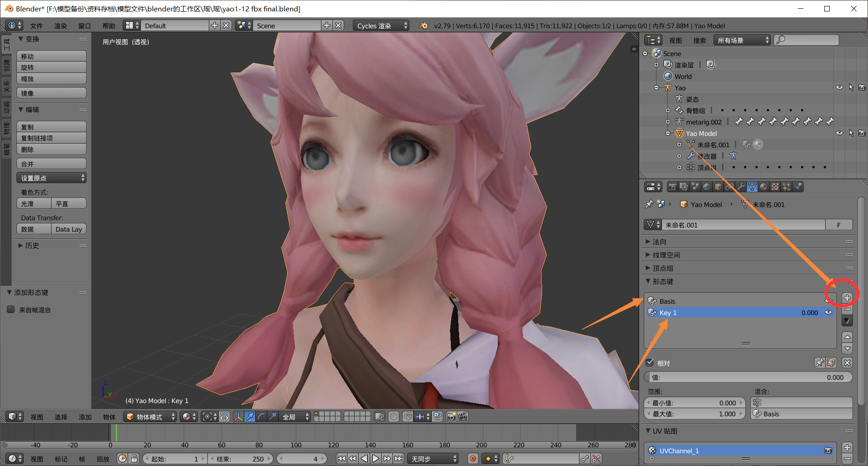Clear shape key weights with X button
The height and width of the screenshot is (466, 868).
847,363
